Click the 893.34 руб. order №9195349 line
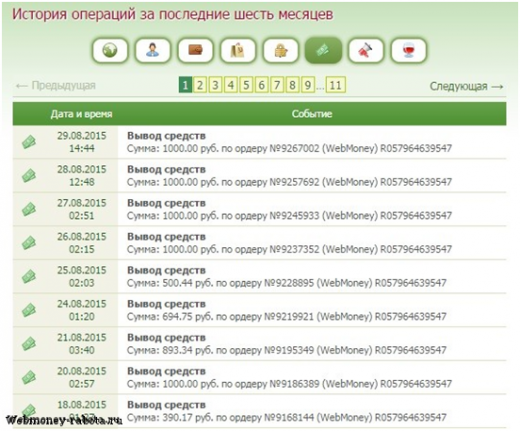This screenshot has height=431, width=520. pos(287,350)
